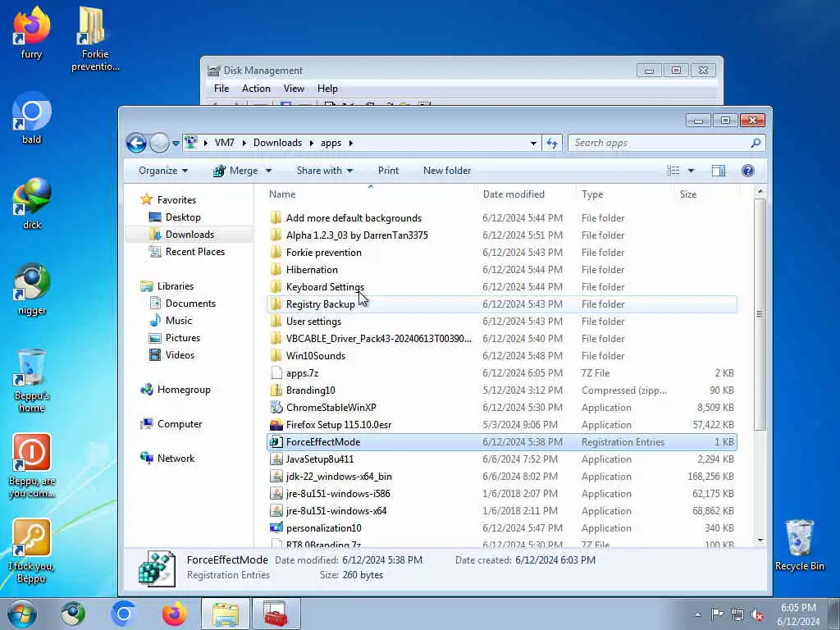Click the Windows Start orb

point(22,614)
